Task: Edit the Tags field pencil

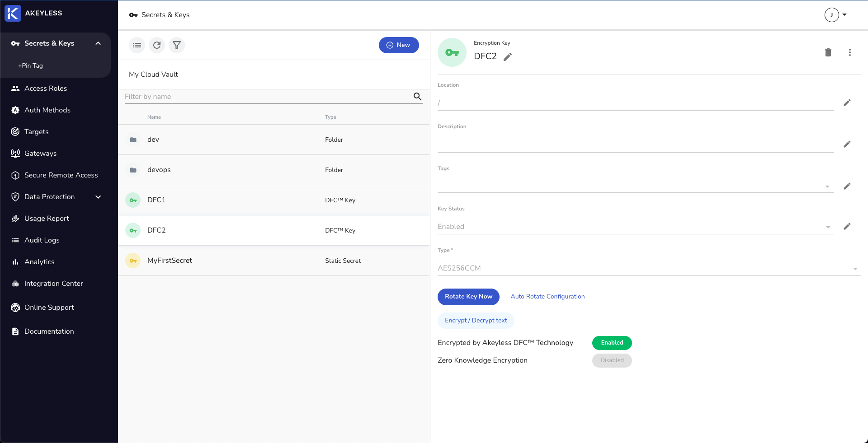Action: click(x=847, y=186)
